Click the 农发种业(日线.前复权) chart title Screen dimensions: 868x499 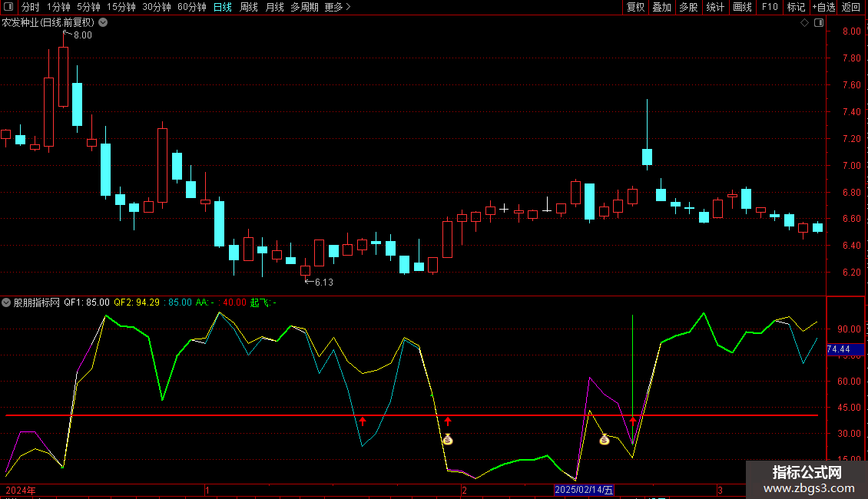48,23
